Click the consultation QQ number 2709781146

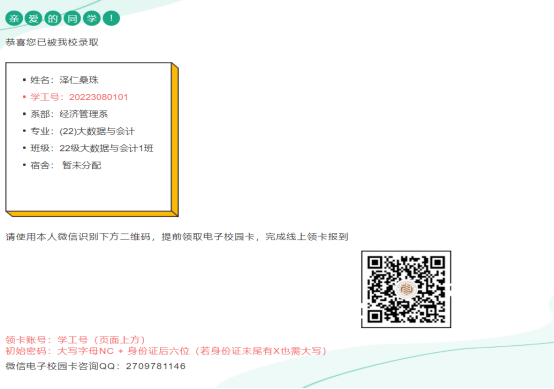coord(156,366)
